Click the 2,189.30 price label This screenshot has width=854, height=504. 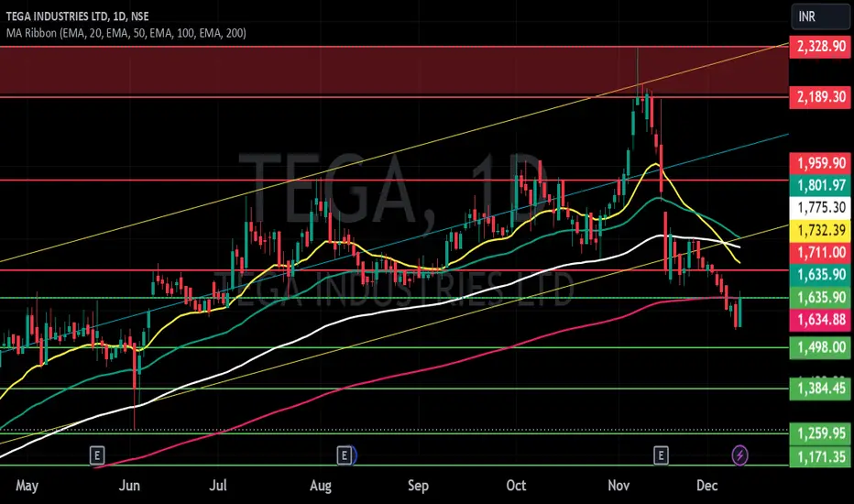pos(820,97)
